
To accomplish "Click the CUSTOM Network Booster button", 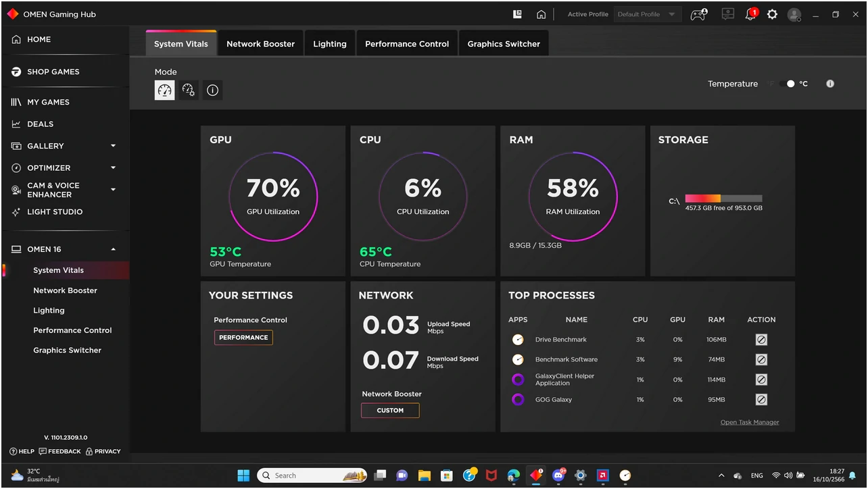I will [x=390, y=410].
